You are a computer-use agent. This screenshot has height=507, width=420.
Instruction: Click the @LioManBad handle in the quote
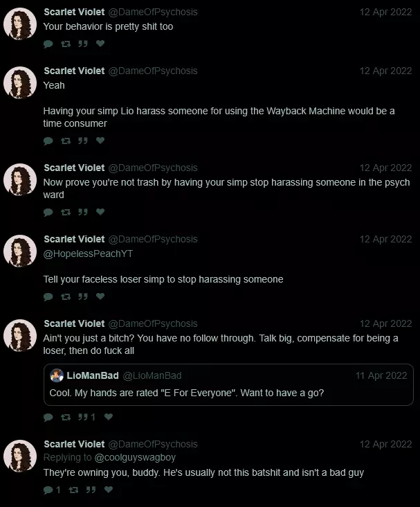152,375
